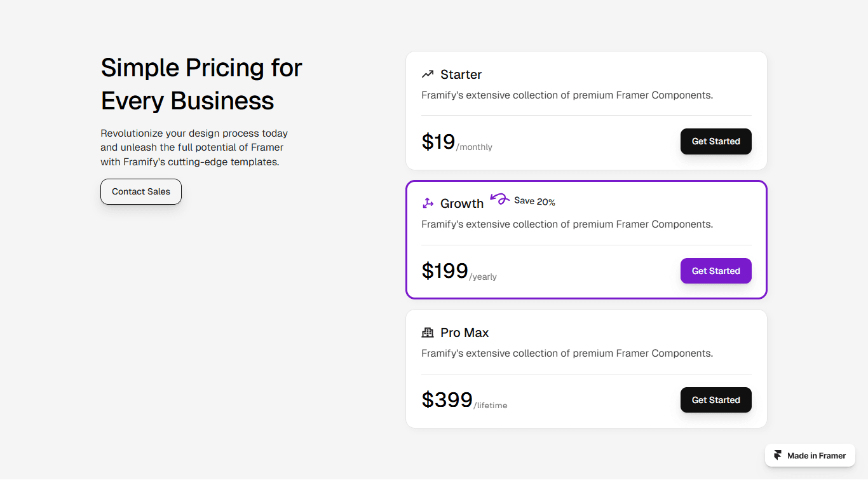Click the Pro Max building icon

428,333
